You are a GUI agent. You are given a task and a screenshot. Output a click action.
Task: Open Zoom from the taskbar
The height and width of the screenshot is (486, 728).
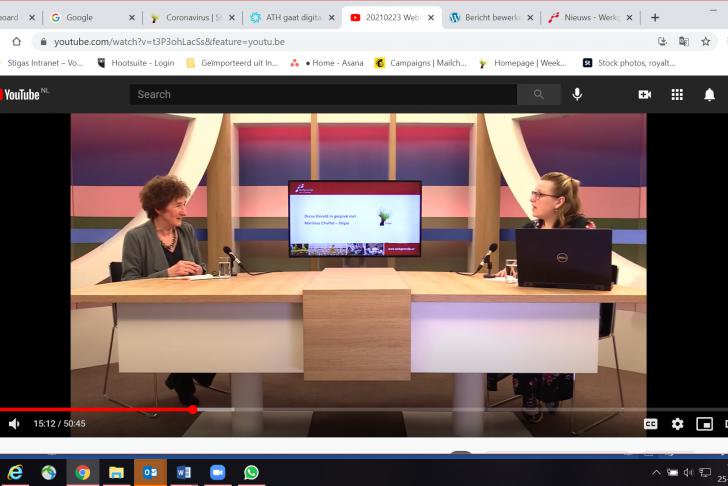tap(217, 473)
